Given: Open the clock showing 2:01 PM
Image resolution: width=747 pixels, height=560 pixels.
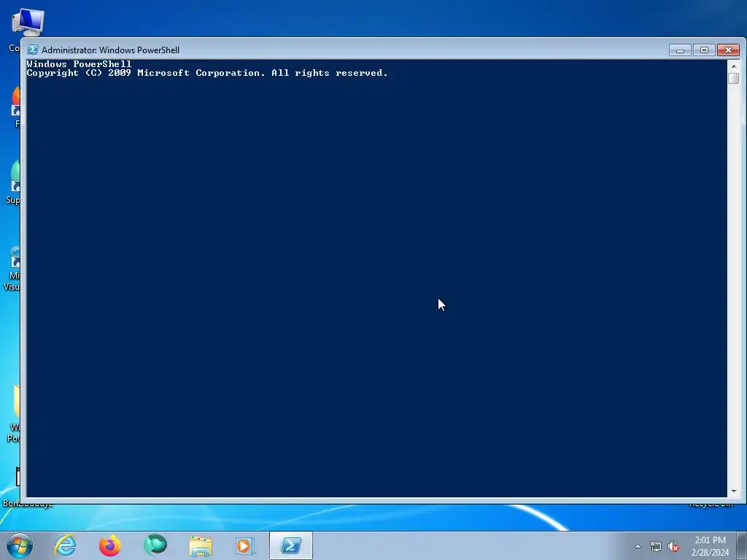Looking at the screenshot, I should (710, 546).
